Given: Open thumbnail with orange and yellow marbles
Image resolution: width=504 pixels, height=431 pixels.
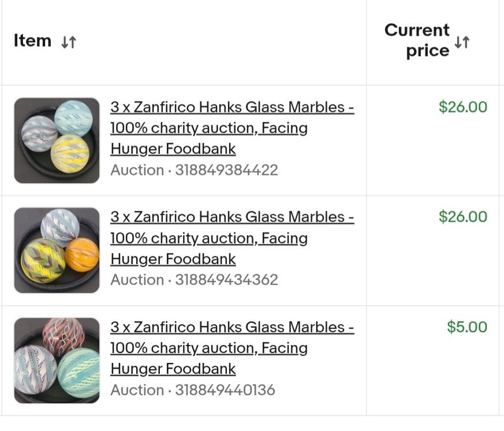Looking at the screenshot, I should click(x=57, y=250).
